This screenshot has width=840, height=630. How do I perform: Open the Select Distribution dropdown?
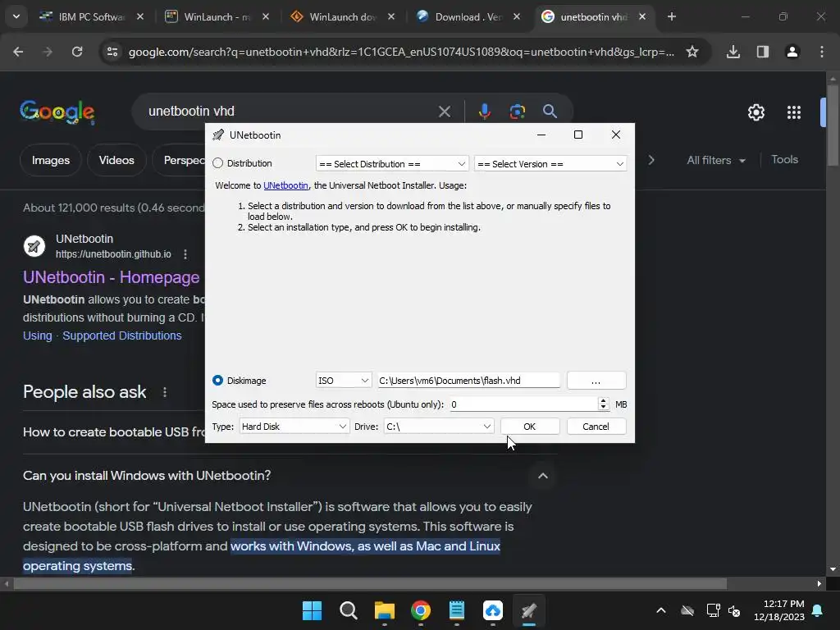(x=392, y=163)
